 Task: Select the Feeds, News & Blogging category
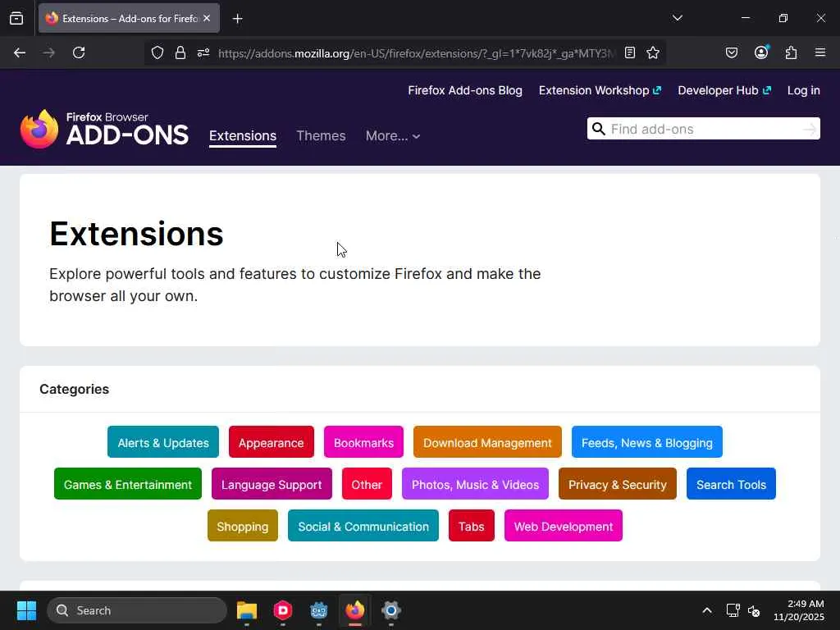tap(647, 442)
